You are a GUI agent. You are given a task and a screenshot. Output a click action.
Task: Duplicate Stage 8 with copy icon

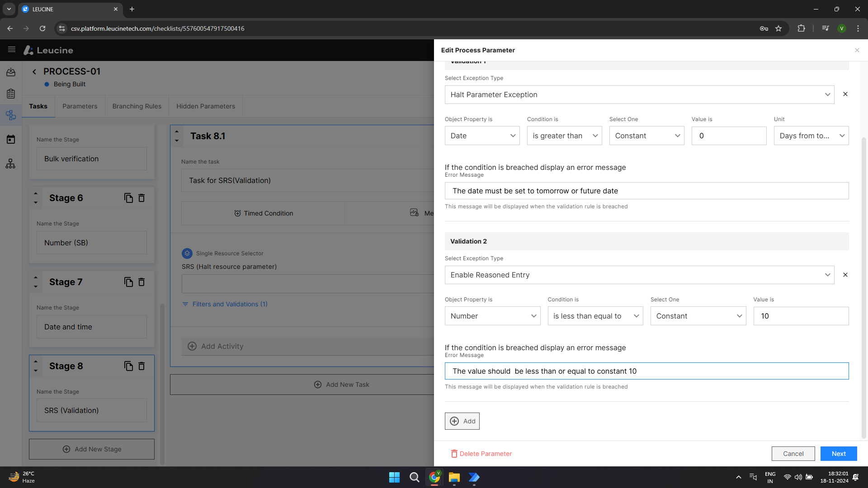pos(128,366)
